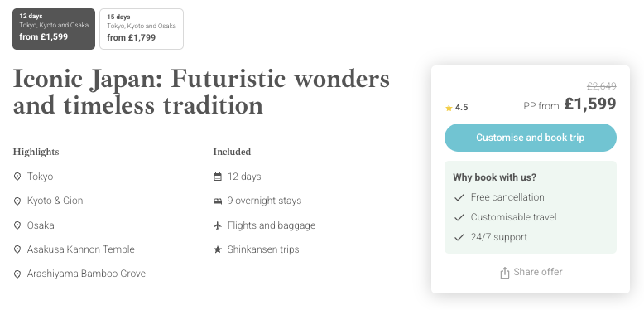Image resolution: width=644 pixels, height=310 pixels.
Task: Click the 4.5 rating value
Action: (x=462, y=108)
